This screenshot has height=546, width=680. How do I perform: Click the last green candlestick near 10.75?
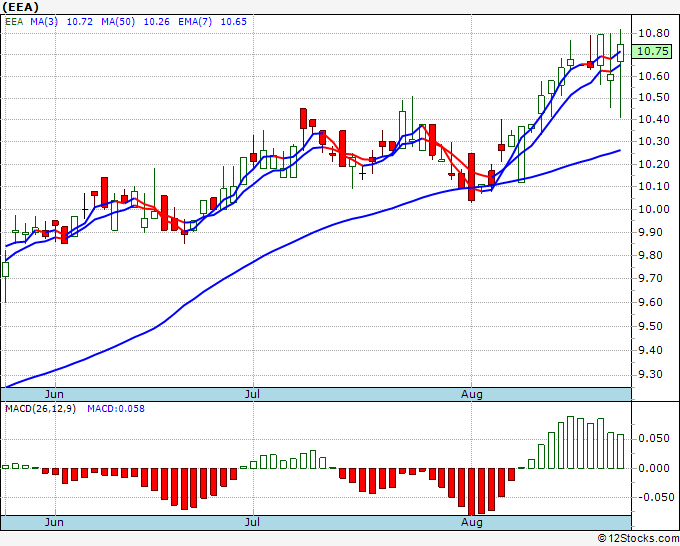click(621, 53)
